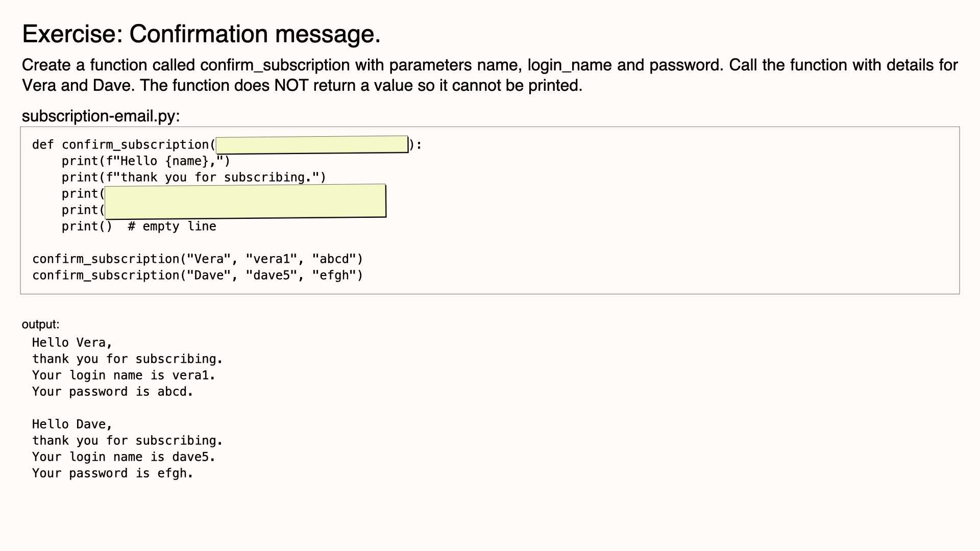Click the 'Hello Dave,' output line
This screenshot has width=980, height=551.
coord(72,424)
